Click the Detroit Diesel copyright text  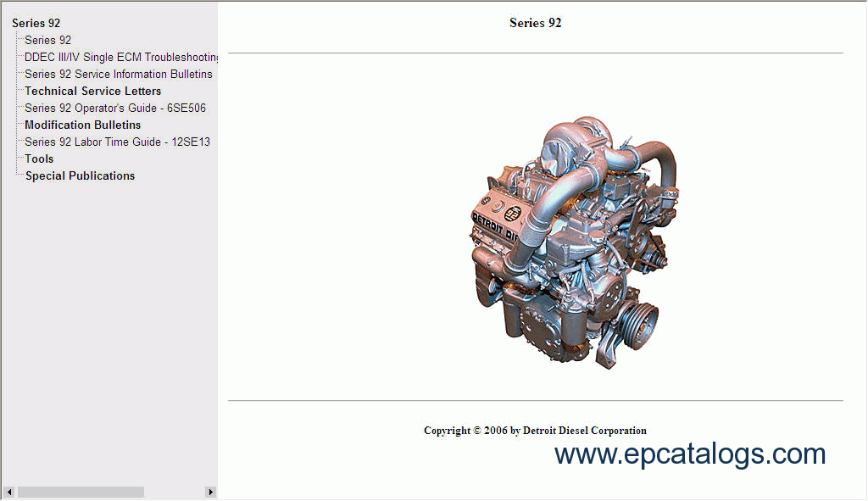pos(535,431)
